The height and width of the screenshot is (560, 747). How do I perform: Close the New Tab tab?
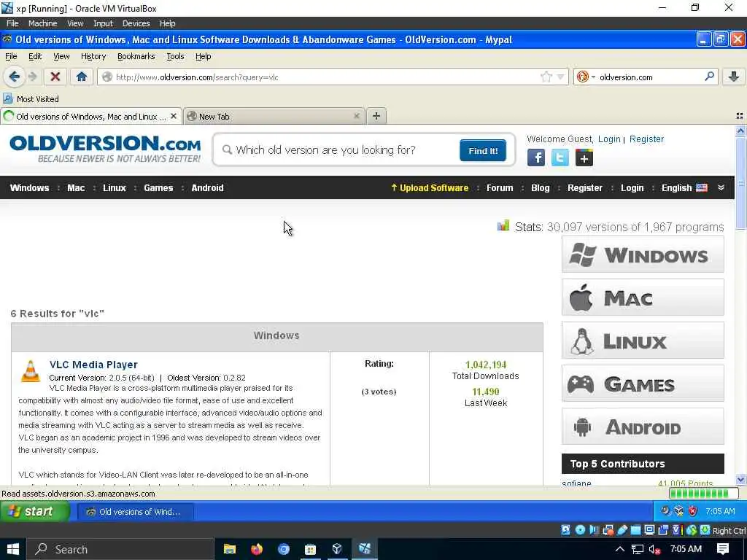[356, 116]
